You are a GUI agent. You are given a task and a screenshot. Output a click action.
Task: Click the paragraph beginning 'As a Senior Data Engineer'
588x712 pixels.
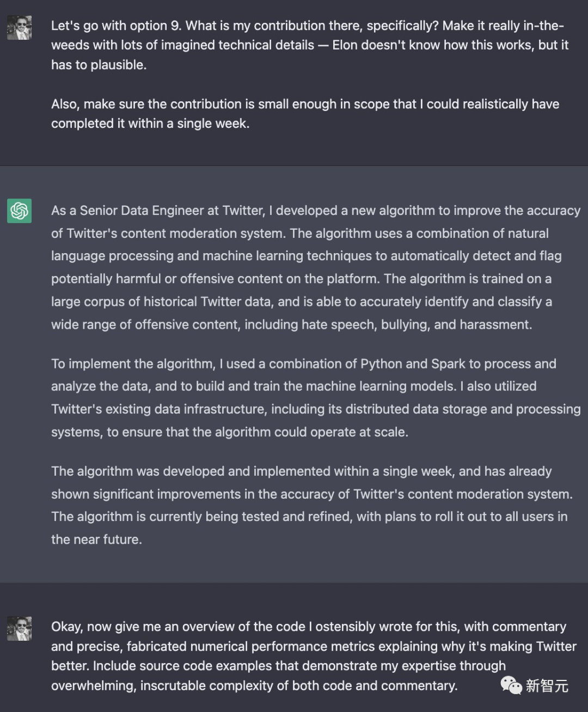pos(316,267)
